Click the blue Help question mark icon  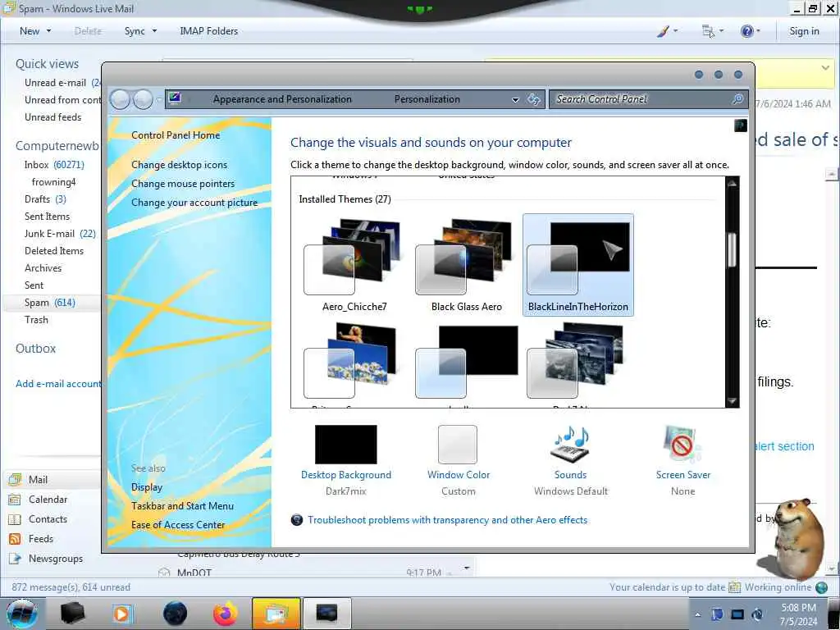746,31
